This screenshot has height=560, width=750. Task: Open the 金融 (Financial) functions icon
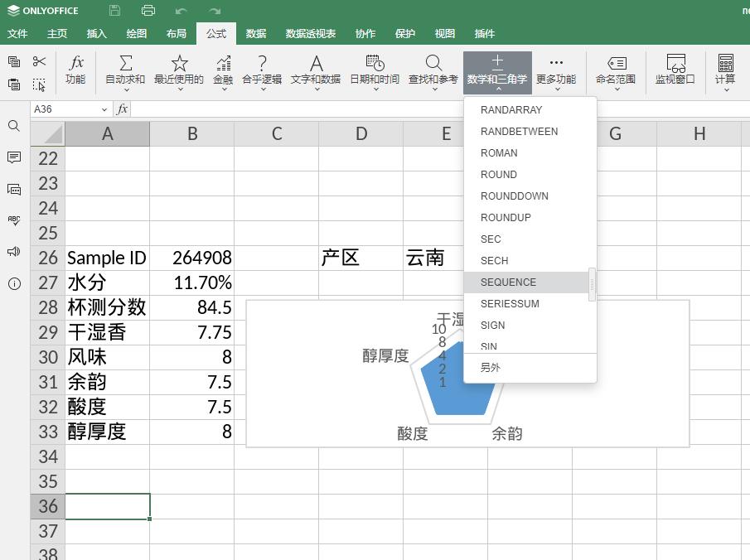222,71
